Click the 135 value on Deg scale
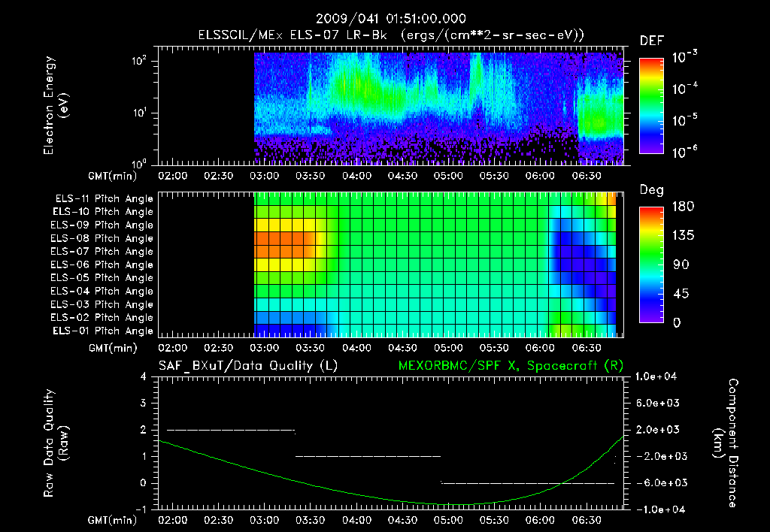Image resolution: width=770 pixels, height=532 pixels. pyautogui.click(x=683, y=236)
